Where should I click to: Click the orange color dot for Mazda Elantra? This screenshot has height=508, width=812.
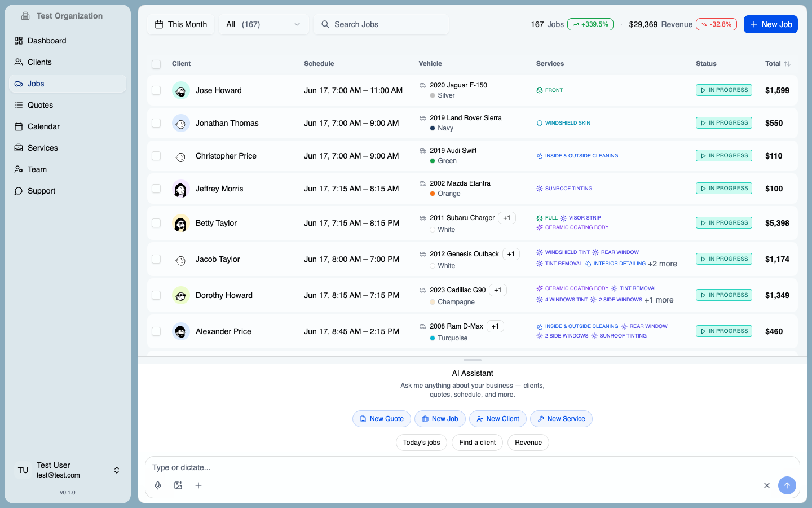[x=433, y=194]
